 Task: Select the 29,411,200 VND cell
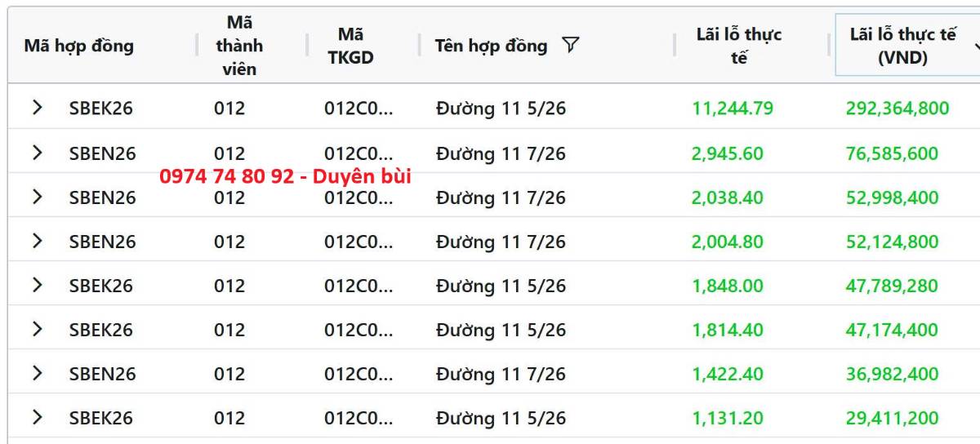point(892,418)
